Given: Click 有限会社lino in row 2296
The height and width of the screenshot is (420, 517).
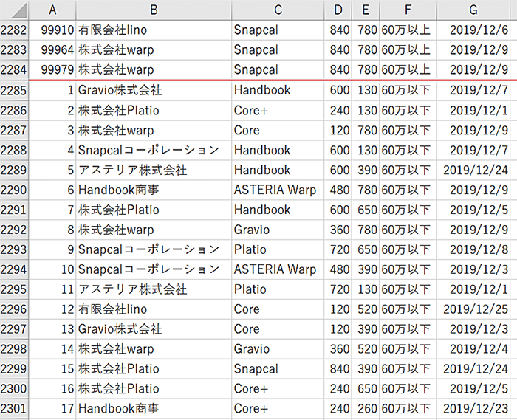Looking at the screenshot, I should pos(154,309).
